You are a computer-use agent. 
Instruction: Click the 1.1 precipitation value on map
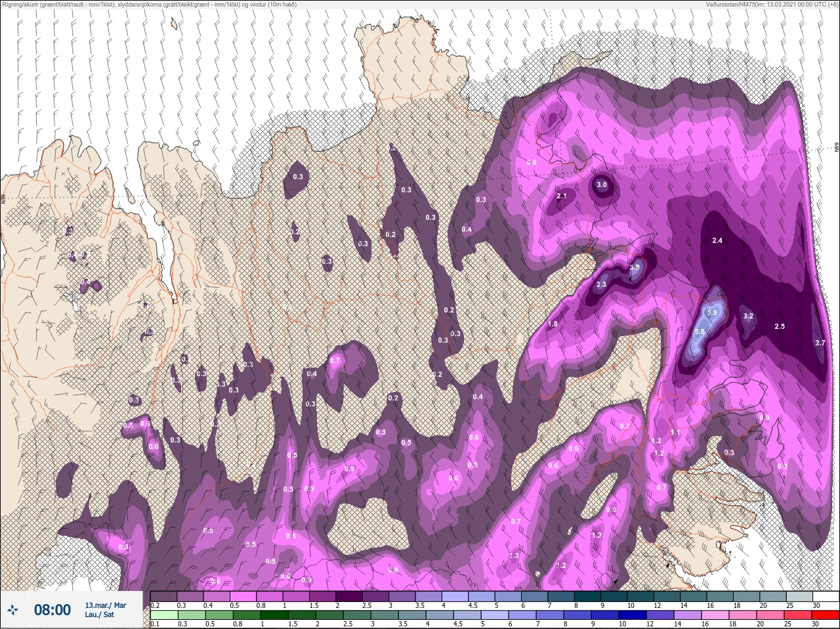pos(675,433)
